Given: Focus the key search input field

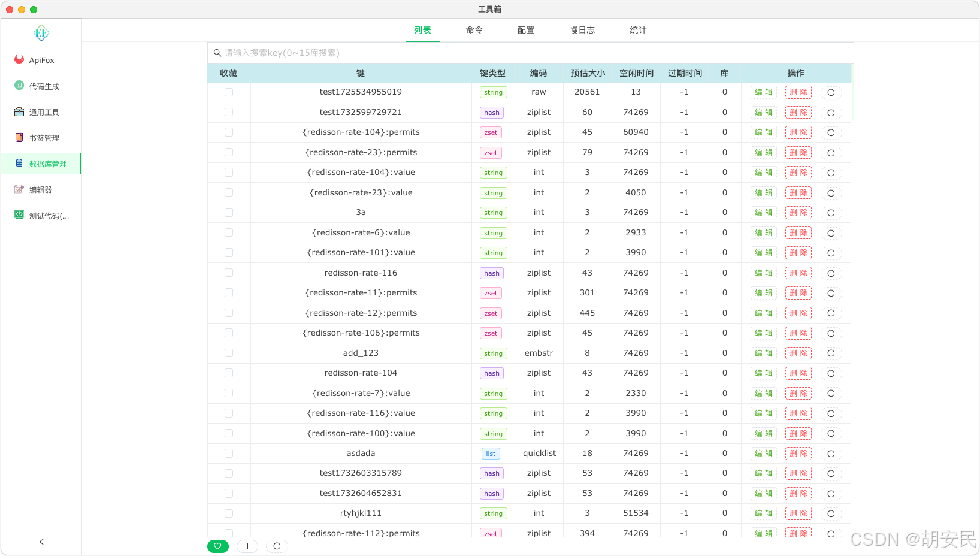Looking at the screenshot, I should (531, 53).
